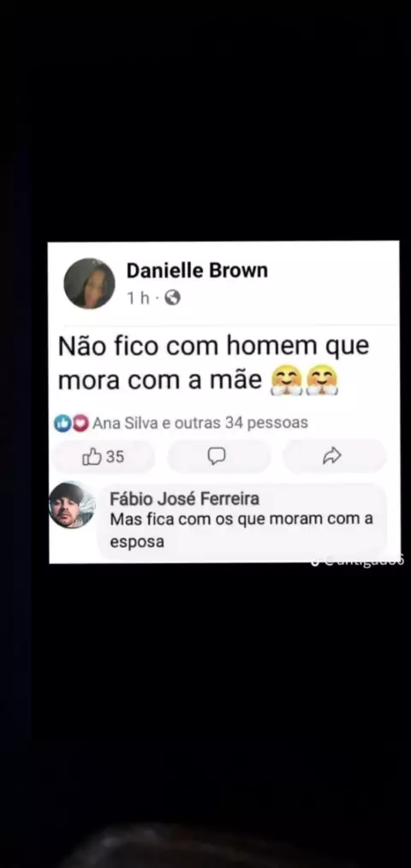Open Fábio José Ferreira's avatar
The image size is (411, 868).
[x=72, y=505]
